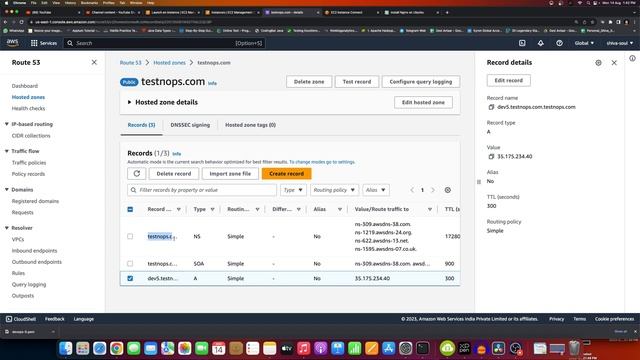
Task: Open Launchpad from the Dock
Action: tap(82, 348)
